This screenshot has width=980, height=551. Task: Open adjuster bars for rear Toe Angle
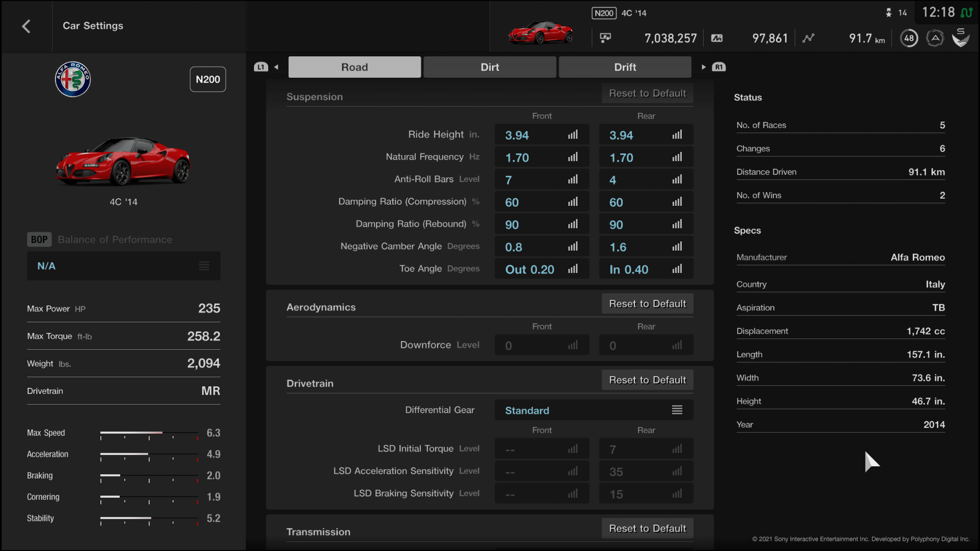677,269
